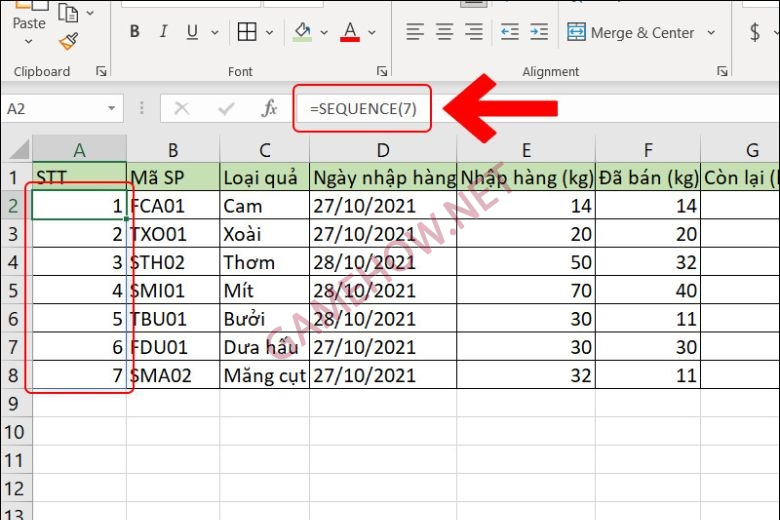Image resolution: width=780 pixels, height=520 pixels.
Task: Click the Copy icon
Action: pos(68,12)
